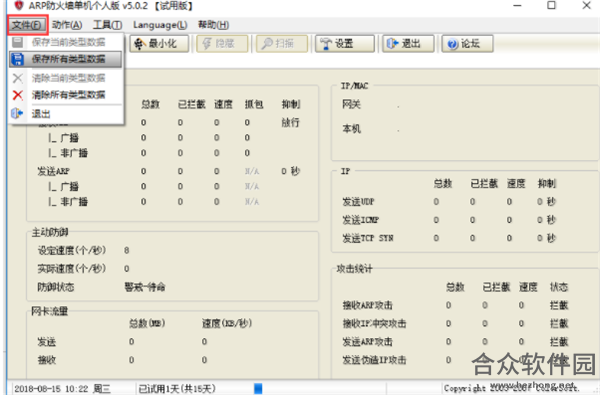
Task: Click 退出 in the File dropdown menu
Action: (x=66, y=114)
